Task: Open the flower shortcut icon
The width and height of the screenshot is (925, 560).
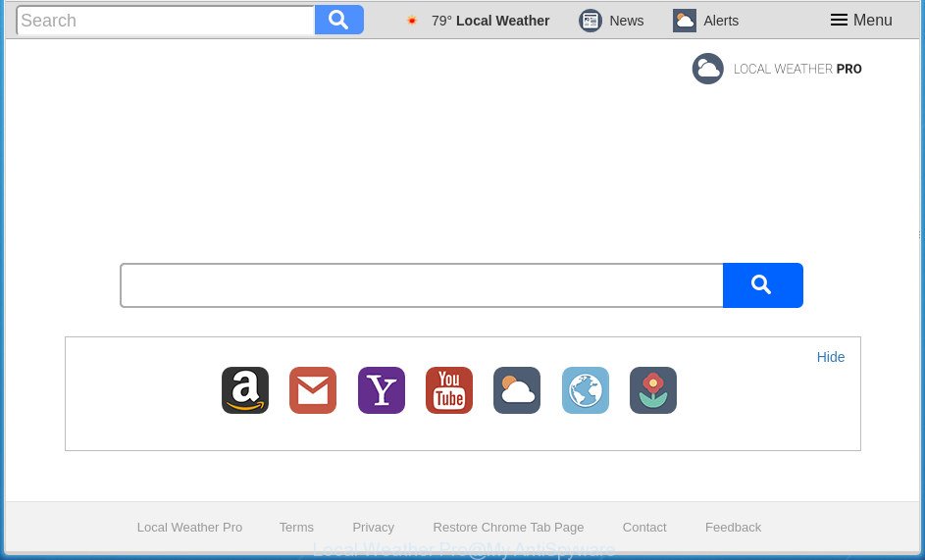Action: pos(653,390)
